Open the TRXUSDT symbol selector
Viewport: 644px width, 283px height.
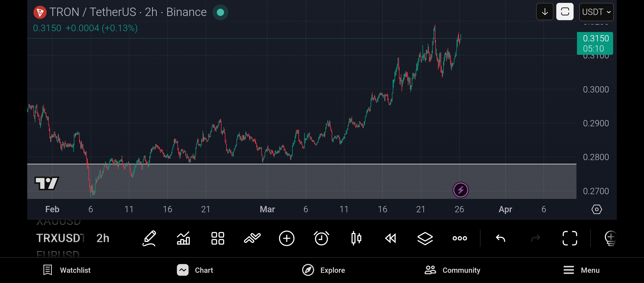tap(60, 238)
